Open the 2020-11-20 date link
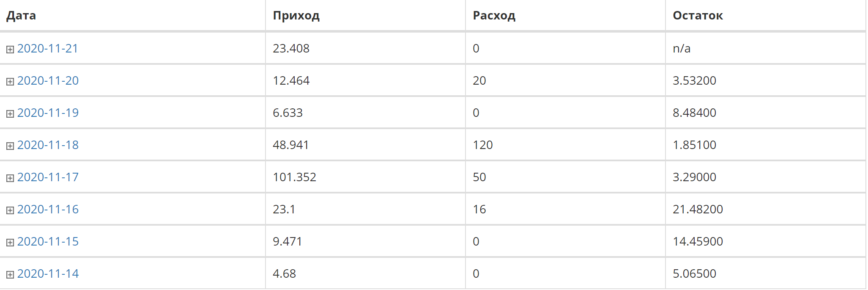 click(48, 80)
